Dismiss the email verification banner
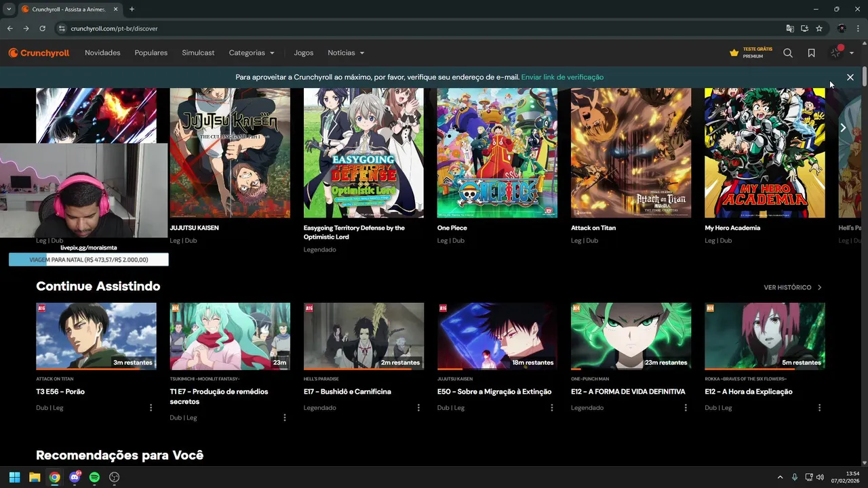868x488 pixels. [x=850, y=77]
